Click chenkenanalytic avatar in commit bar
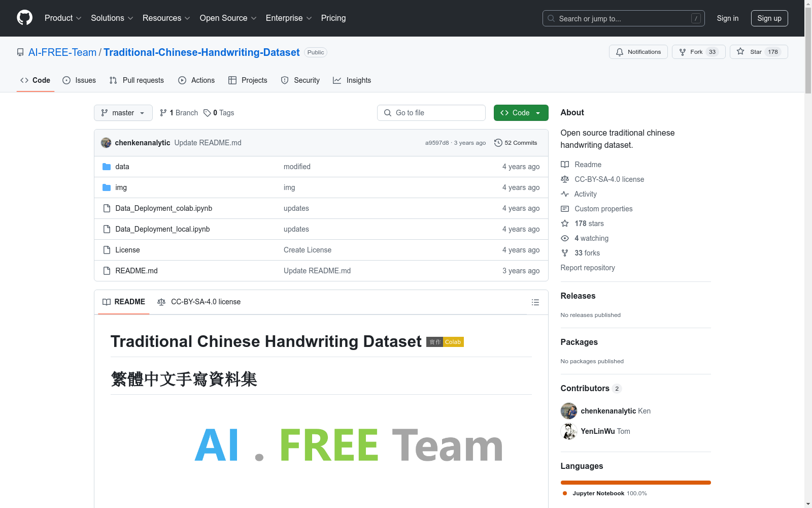 [x=106, y=143]
